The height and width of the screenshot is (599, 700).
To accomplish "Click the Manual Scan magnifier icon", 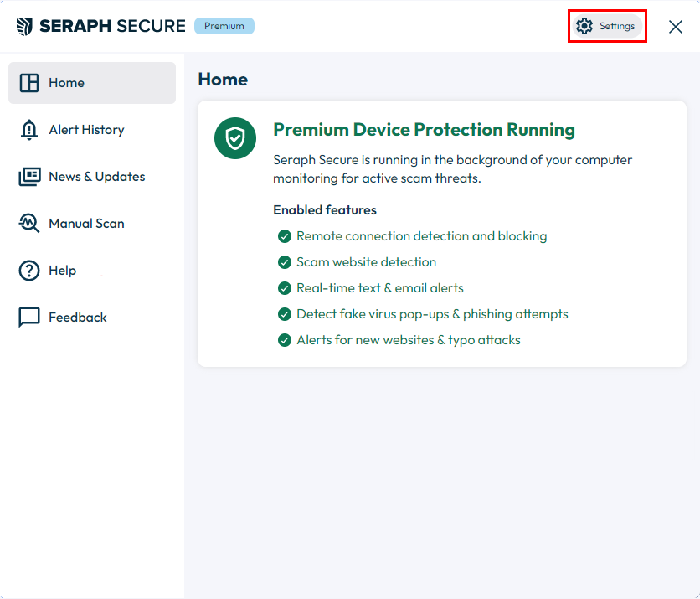I will (x=29, y=224).
